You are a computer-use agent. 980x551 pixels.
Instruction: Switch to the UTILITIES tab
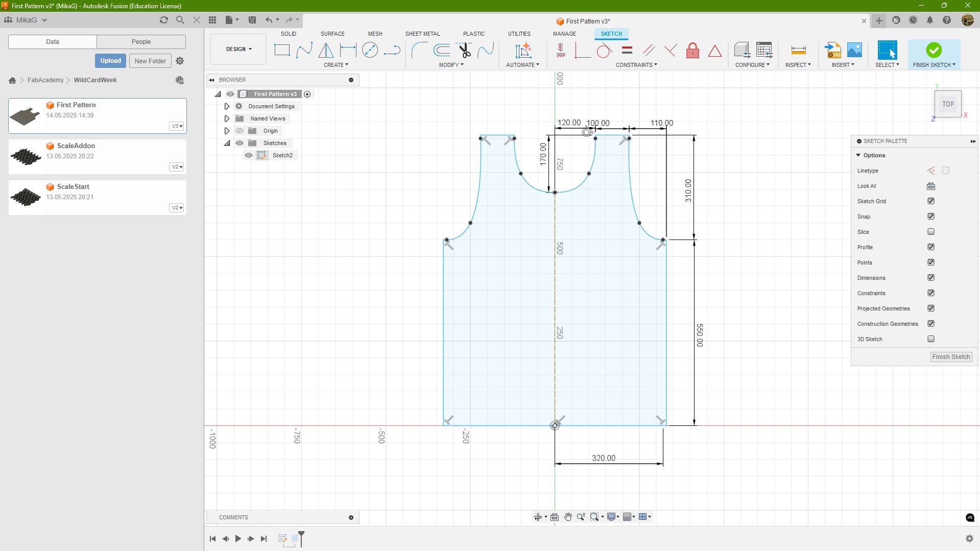pyautogui.click(x=519, y=34)
